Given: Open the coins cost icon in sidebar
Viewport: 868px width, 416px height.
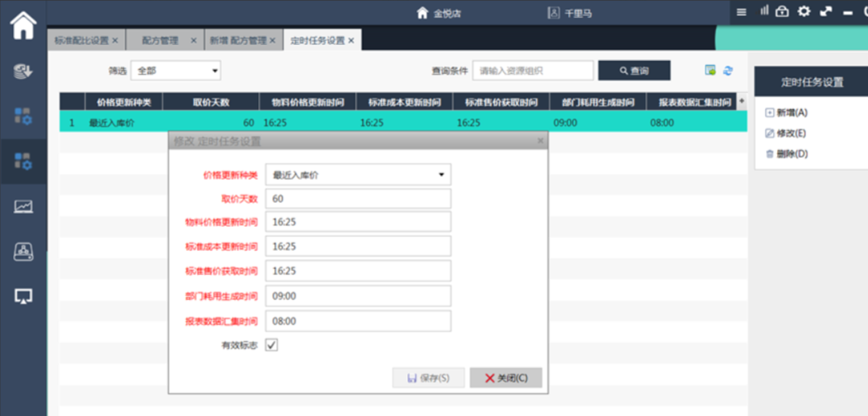Looking at the screenshot, I should coord(23,72).
